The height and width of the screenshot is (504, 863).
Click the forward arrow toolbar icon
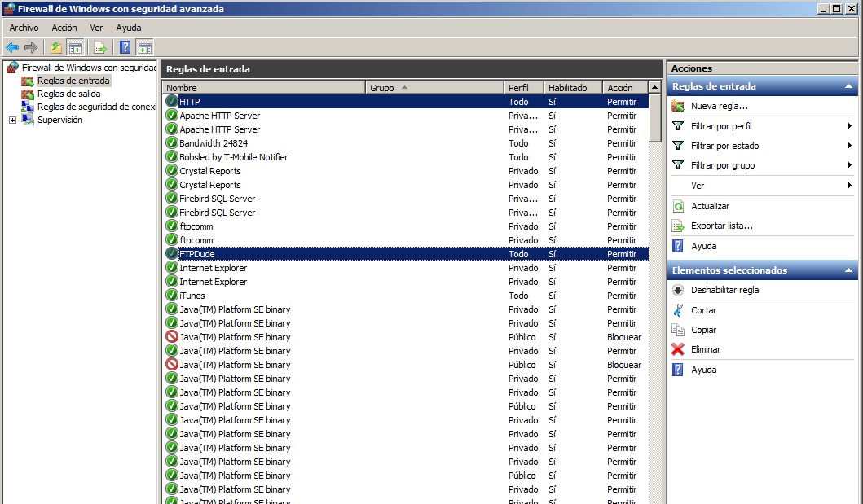(x=31, y=48)
